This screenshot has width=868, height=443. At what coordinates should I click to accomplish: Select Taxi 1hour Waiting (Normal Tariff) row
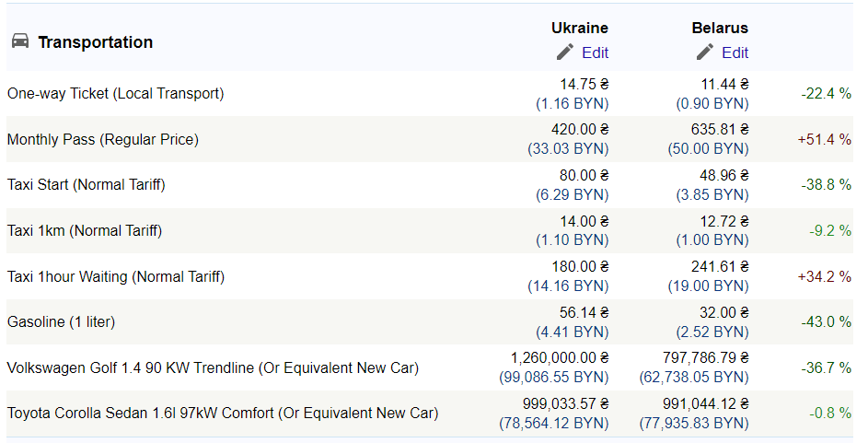tap(430, 276)
